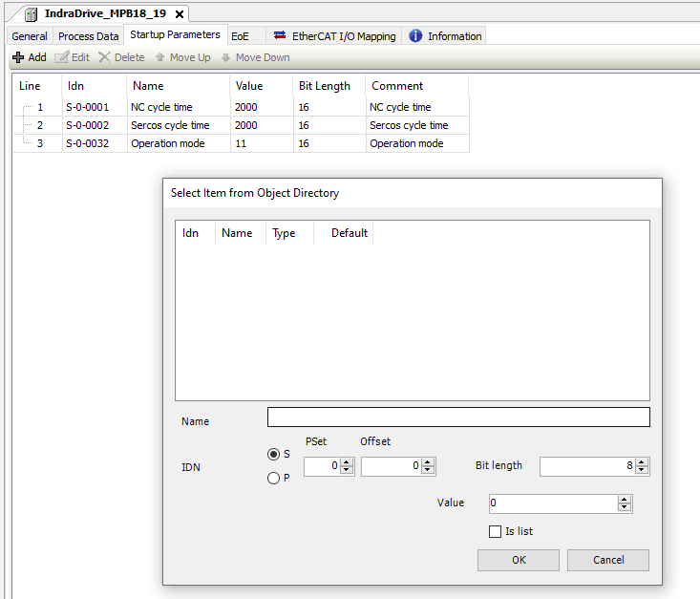Click the Edit pencil icon
This screenshot has height=599, width=700.
[x=62, y=57]
